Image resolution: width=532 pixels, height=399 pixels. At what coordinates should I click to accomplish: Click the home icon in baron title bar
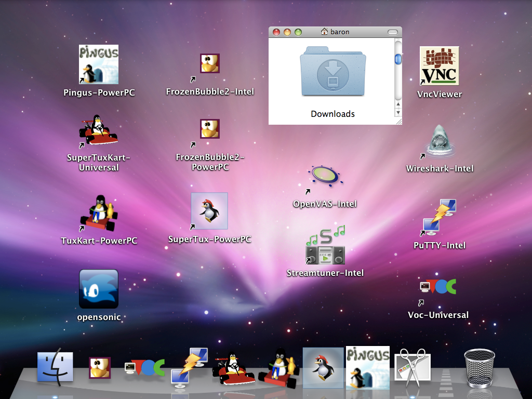tap(324, 32)
